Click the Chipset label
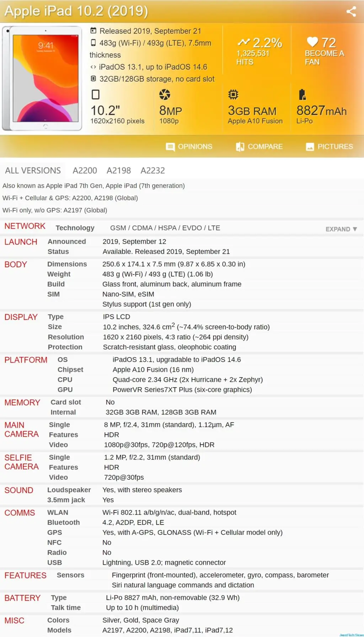This screenshot has height=637, width=364. [x=70, y=370]
